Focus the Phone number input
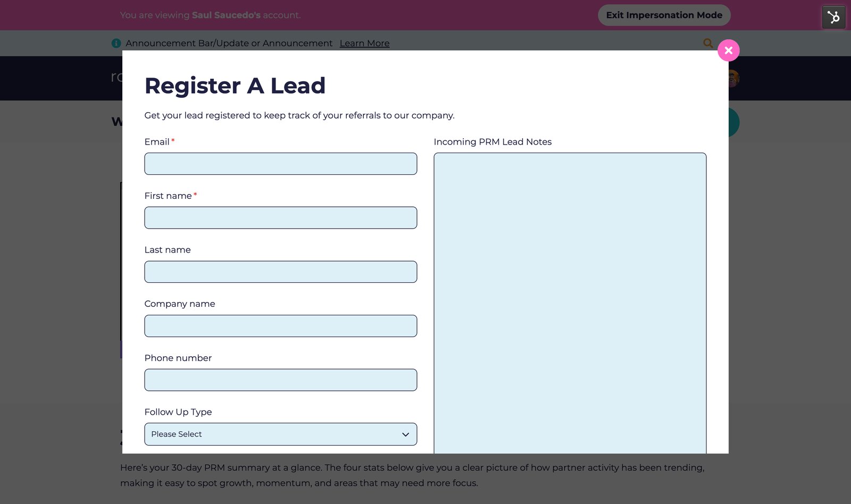 [280, 380]
